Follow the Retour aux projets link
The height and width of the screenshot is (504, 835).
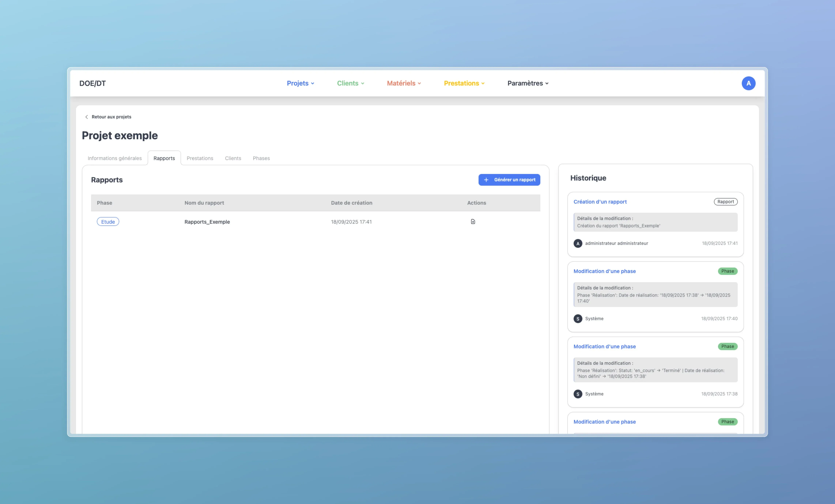111,117
